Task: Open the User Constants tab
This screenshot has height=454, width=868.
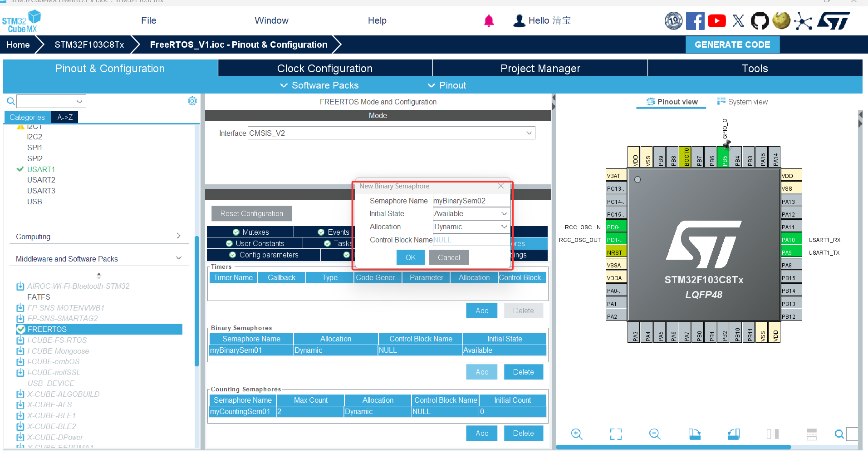Action: [255, 243]
